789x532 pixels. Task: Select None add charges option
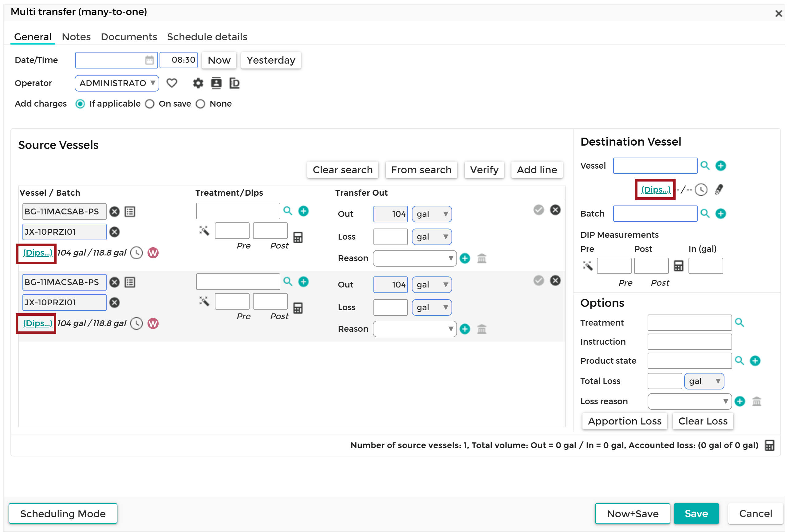[x=200, y=104]
